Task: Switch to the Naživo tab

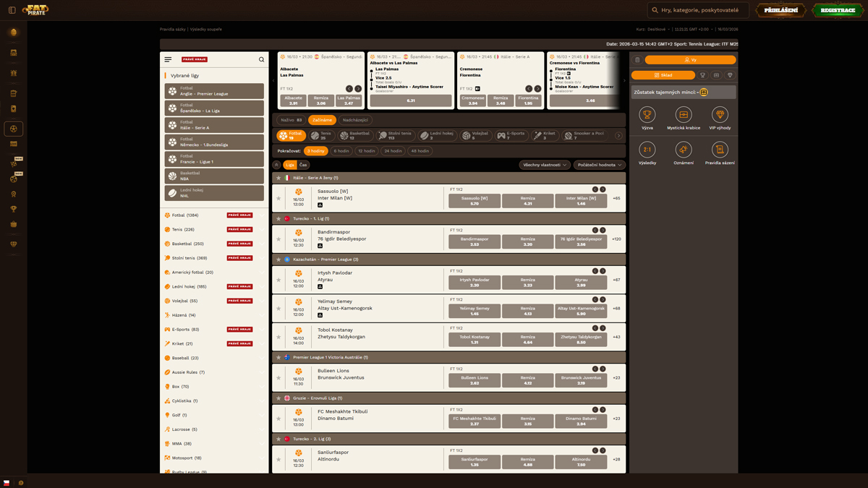Action: [x=291, y=120]
